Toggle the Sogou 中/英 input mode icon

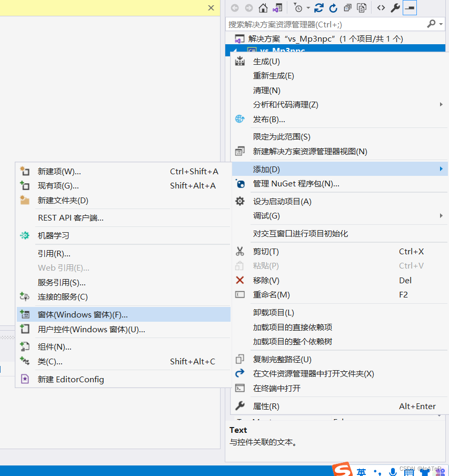pos(361,471)
